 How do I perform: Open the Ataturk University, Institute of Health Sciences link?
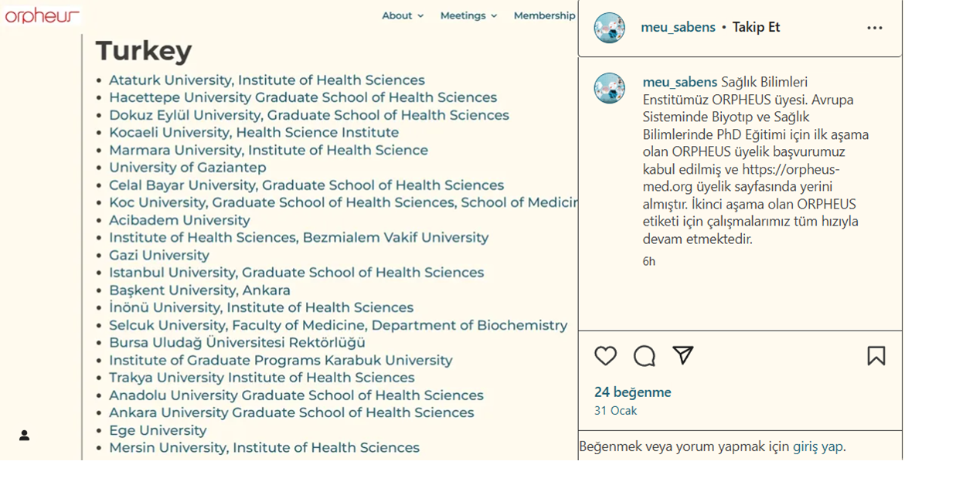click(267, 80)
